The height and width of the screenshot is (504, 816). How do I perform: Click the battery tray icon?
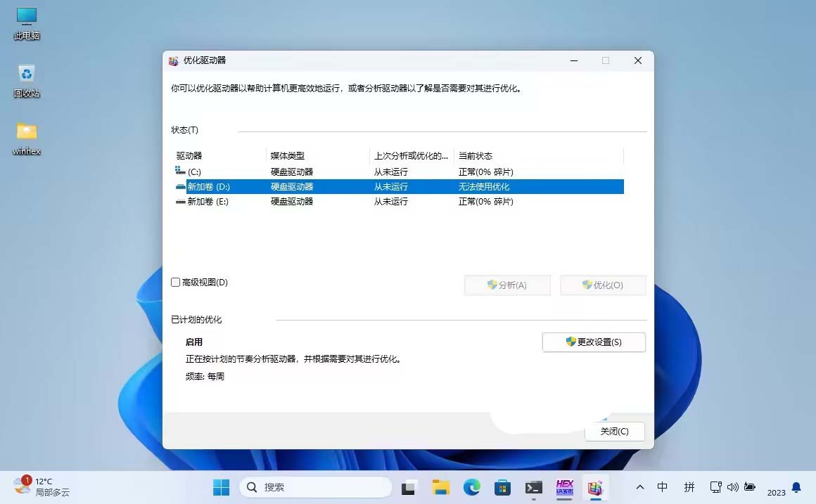pyautogui.click(x=750, y=487)
